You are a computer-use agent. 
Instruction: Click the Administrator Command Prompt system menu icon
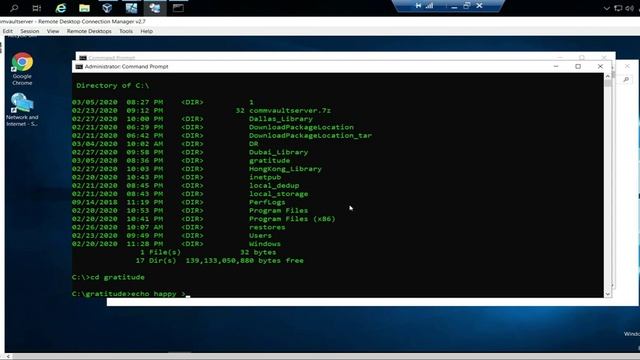click(x=79, y=67)
